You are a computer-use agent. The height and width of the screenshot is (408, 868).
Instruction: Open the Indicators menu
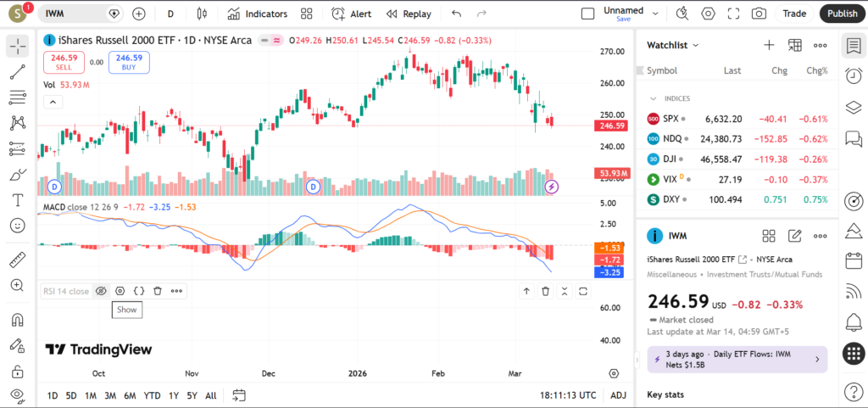pos(258,14)
